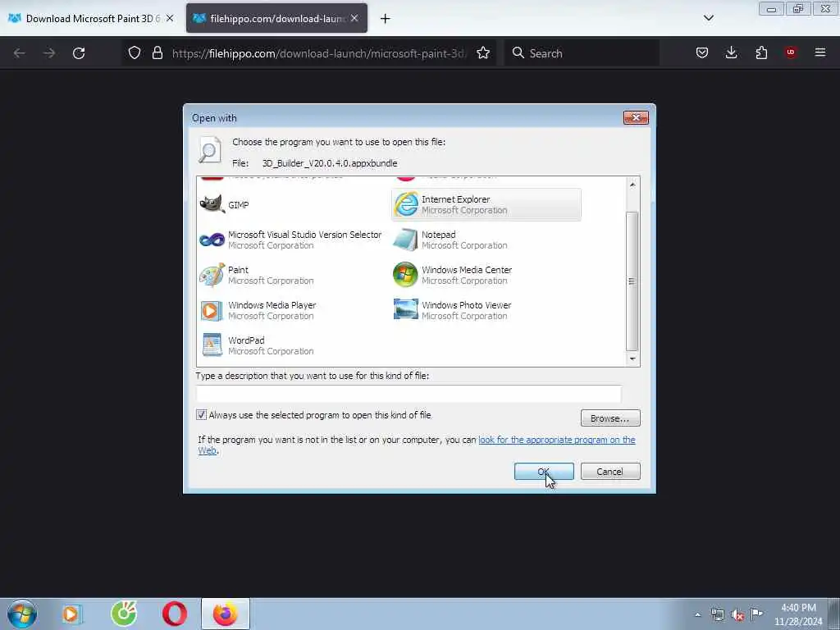The image size is (840, 630).
Task: Open the list all tabs dropdown
Action: point(709,18)
